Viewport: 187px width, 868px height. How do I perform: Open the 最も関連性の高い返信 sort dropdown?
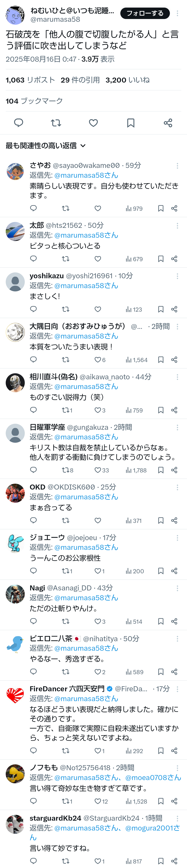[46, 146]
